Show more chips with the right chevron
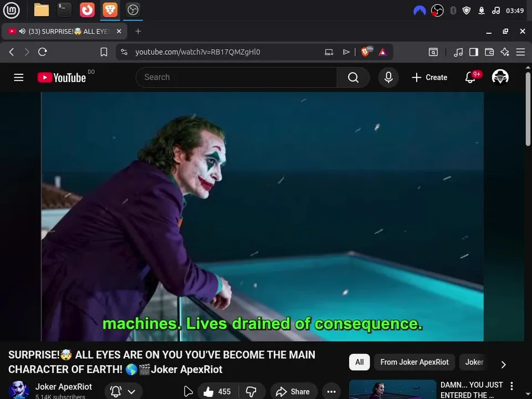 [504, 365]
